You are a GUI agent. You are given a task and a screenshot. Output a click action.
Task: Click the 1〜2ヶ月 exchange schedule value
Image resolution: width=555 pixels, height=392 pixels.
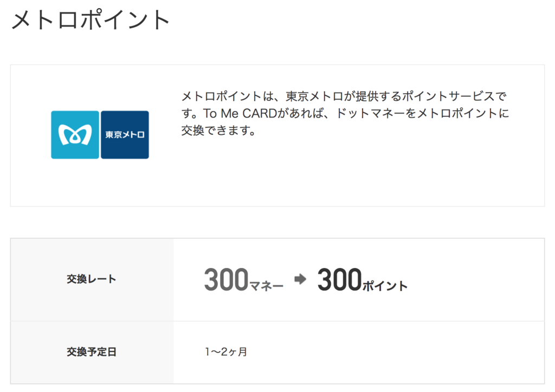(x=226, y=352)
